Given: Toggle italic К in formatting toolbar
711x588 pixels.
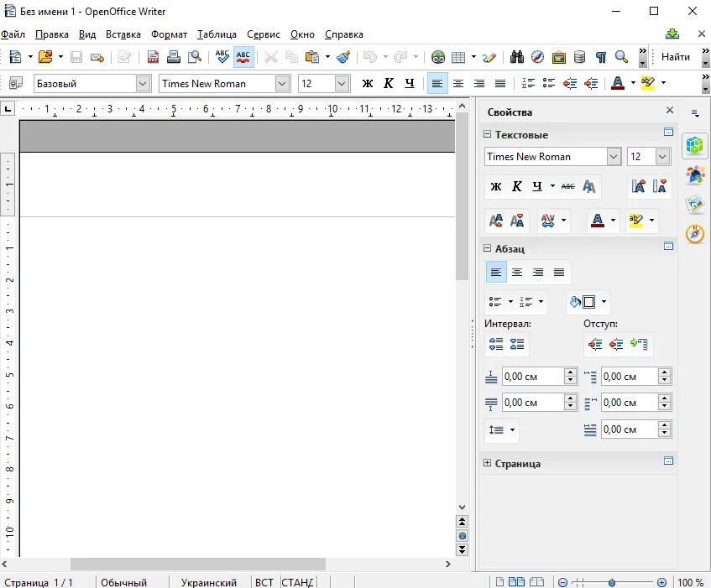Looking at the screenshot, I should [x=389, y=83].
